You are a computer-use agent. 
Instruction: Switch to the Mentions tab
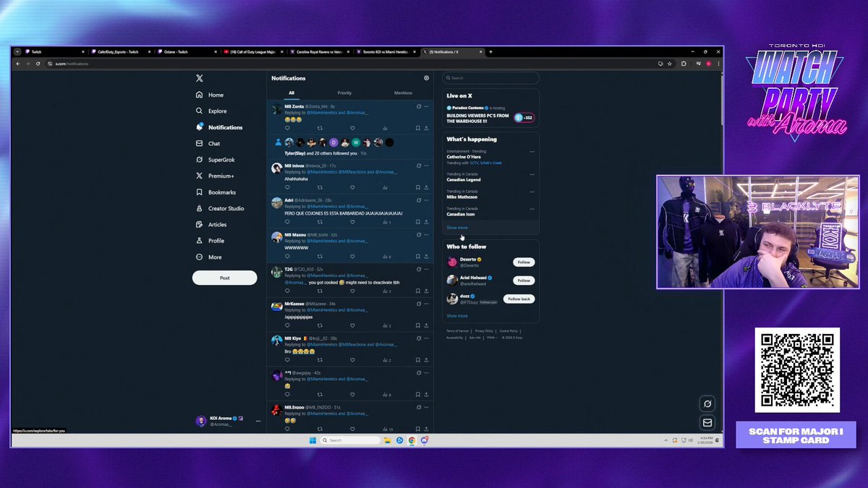click(403, 93)
